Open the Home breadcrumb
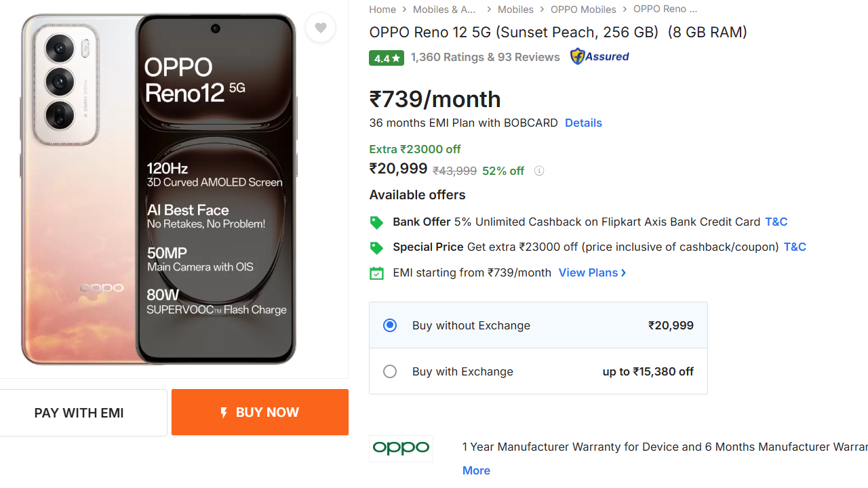The width and height of the screenshot is (868, 488). click(x=382, y=9)
